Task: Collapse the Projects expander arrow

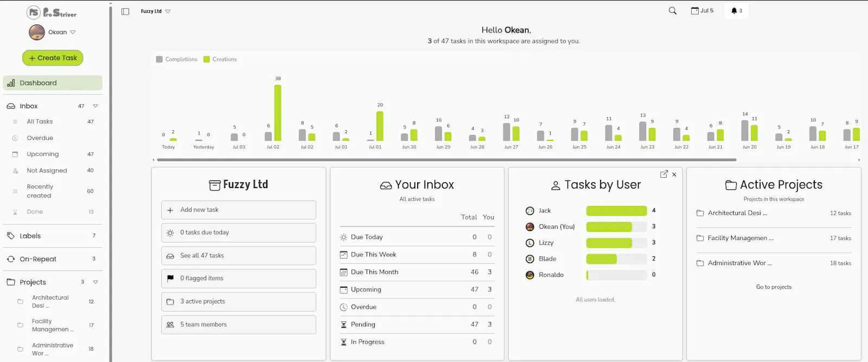Action: click(95, 282)
